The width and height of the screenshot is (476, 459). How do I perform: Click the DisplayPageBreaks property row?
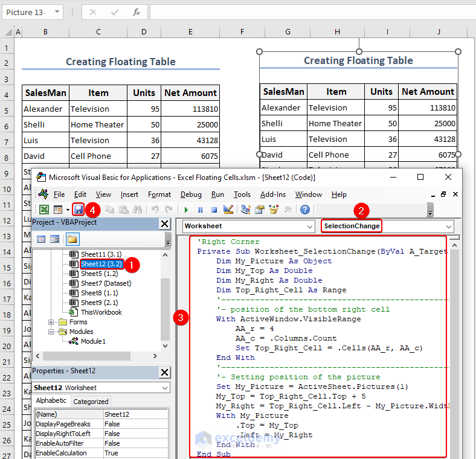click(101, 424)
